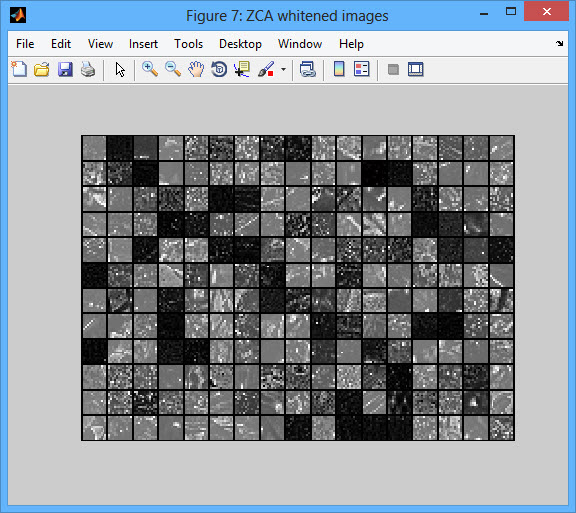Activate the Zoom In tool
The image size is (576, 513).
tap(150, 69)
